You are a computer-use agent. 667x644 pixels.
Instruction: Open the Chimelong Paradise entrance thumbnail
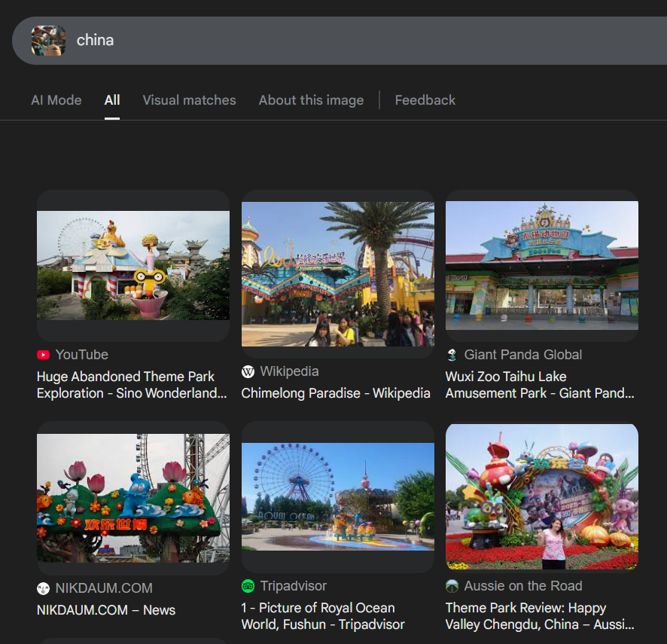pos(338,273)
